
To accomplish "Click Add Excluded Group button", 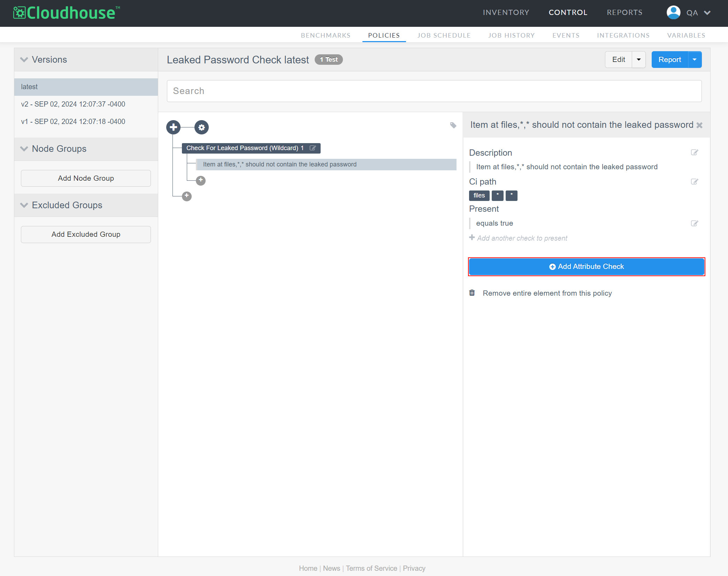I will point(86,234).
